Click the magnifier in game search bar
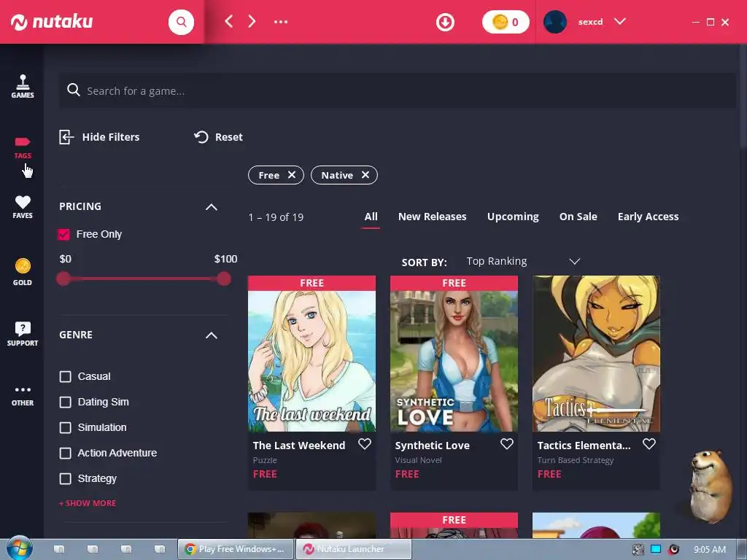This screenshot has height=560, width=747. (74, 90)
